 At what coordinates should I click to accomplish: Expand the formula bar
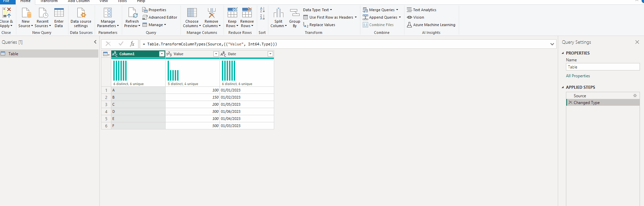click(552, 44)
